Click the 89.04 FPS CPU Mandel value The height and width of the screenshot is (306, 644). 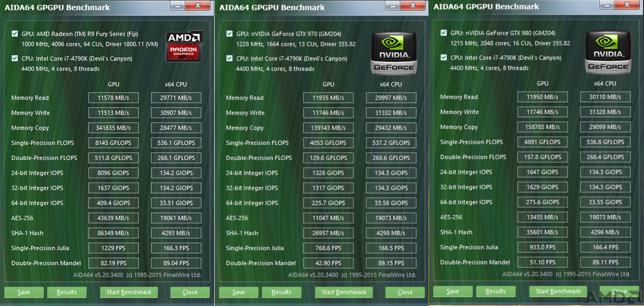coord(176,263)
